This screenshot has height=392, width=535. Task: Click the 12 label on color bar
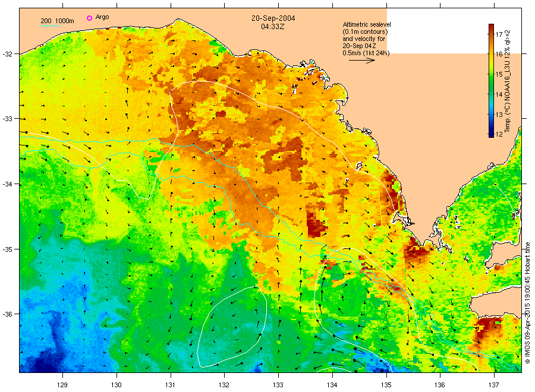coord(499,134)
